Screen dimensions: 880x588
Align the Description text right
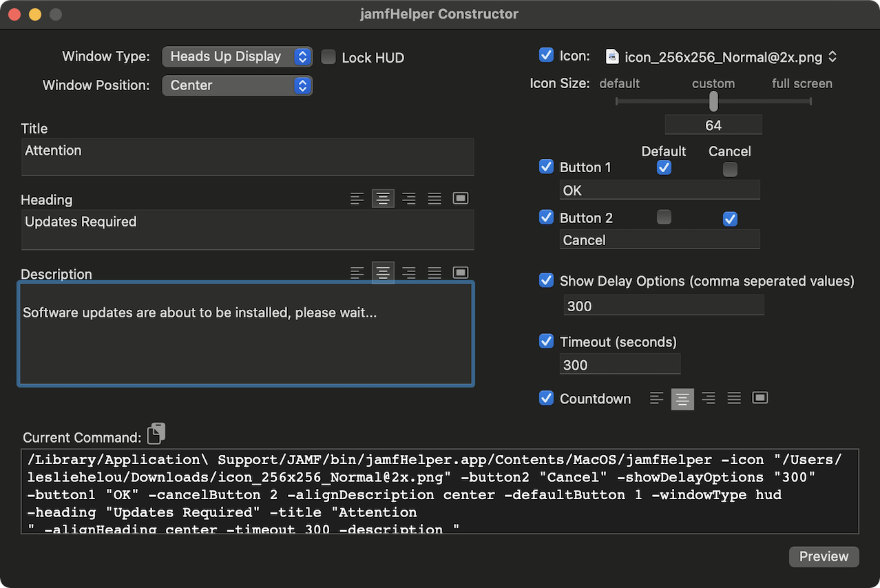(x=409, y=273)
